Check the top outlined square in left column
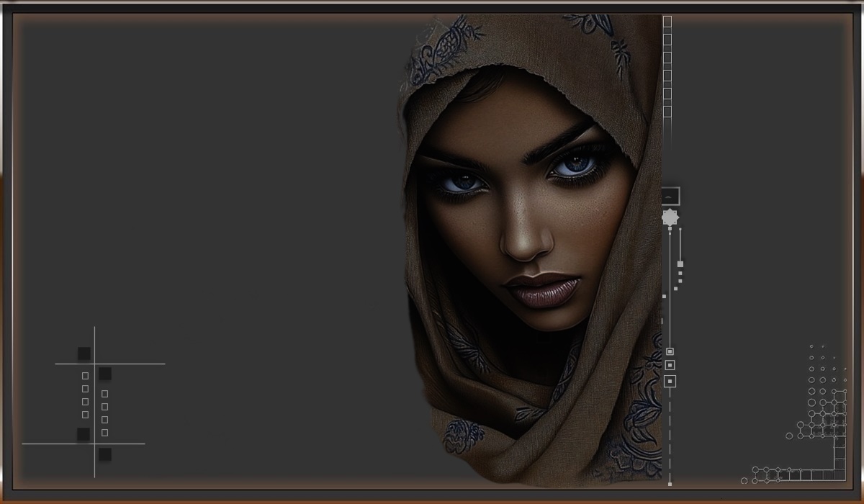The height and width of the screenshot is (504, 864). pos(85,376)
